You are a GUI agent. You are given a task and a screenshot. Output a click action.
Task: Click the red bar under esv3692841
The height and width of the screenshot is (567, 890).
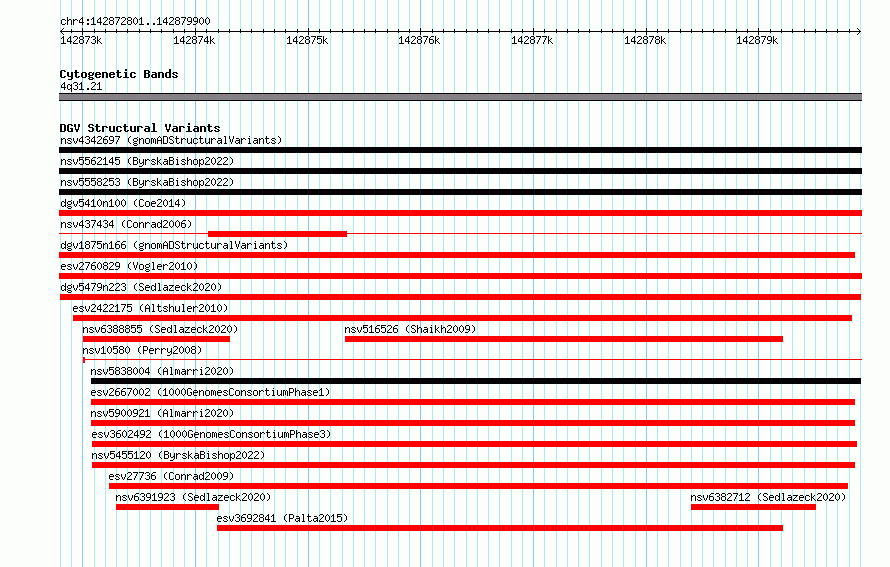click(x=500, y=528)
